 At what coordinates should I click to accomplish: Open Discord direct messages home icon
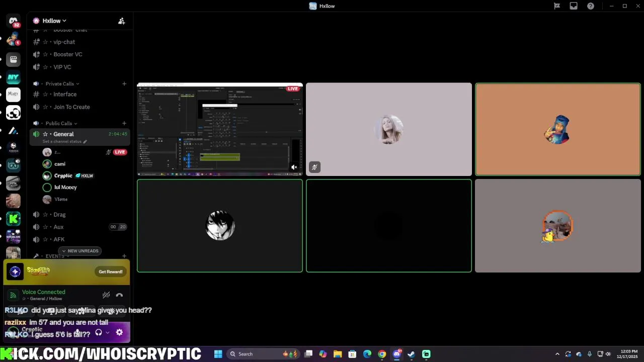13,21
